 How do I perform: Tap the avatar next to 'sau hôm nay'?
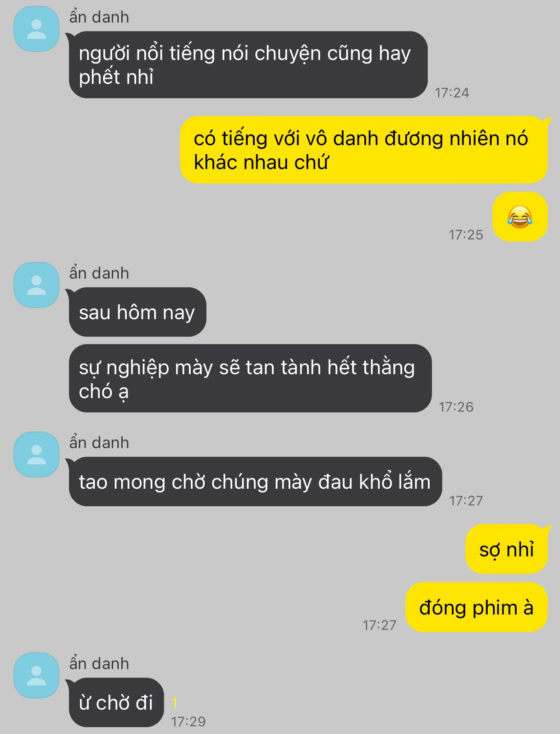pos(37,285)
